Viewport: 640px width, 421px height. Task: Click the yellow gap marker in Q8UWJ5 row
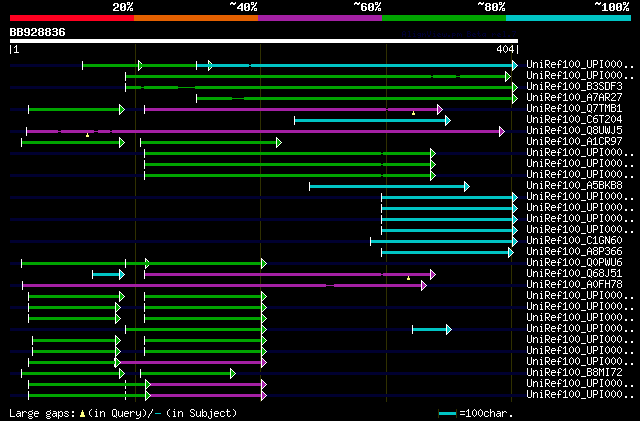(x=87, y=135)
